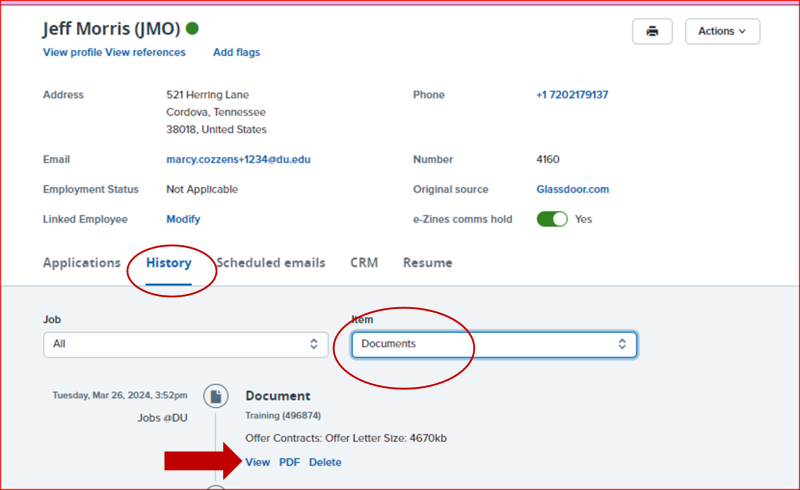Click the print icon button
This screenshot has width=800, height=490.
652,31
